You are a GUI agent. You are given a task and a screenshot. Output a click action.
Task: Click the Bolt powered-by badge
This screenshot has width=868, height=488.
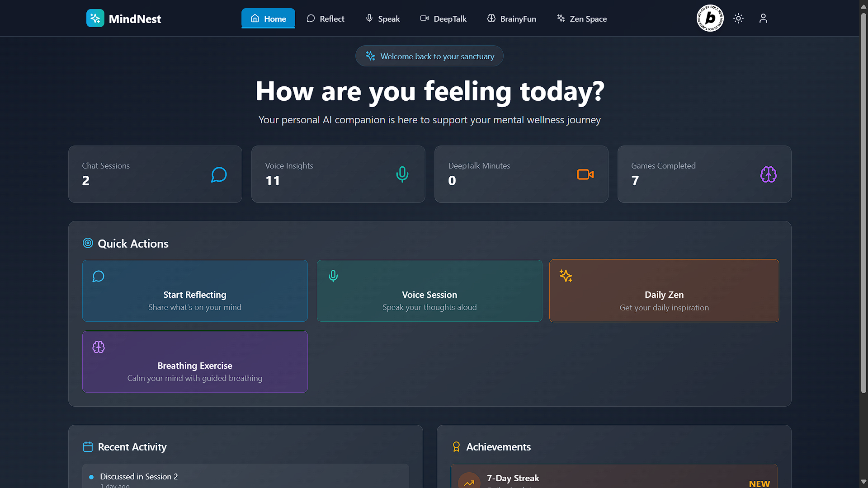(710, 19)
